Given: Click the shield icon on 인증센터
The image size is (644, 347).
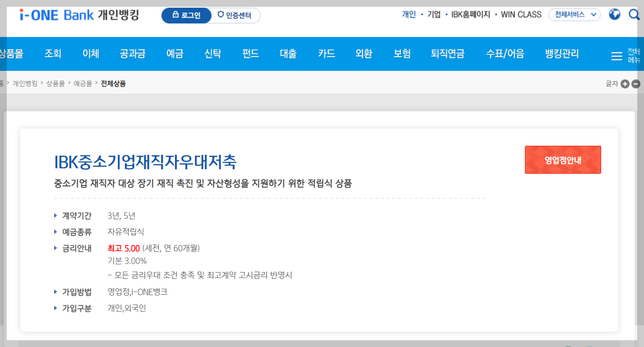Looking at the screenshot, I should pyautogui.click(x=221, y=15).
